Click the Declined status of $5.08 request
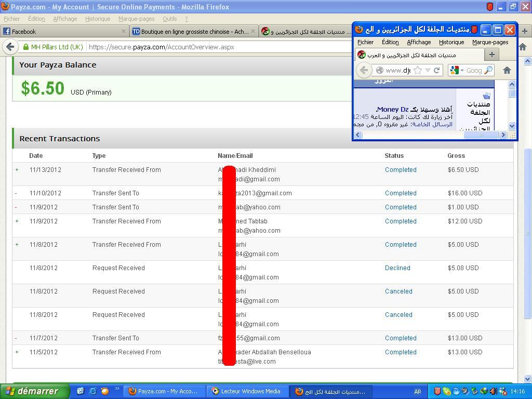The width and height of the screenshot is (532, 399). (x=397, y=268)
